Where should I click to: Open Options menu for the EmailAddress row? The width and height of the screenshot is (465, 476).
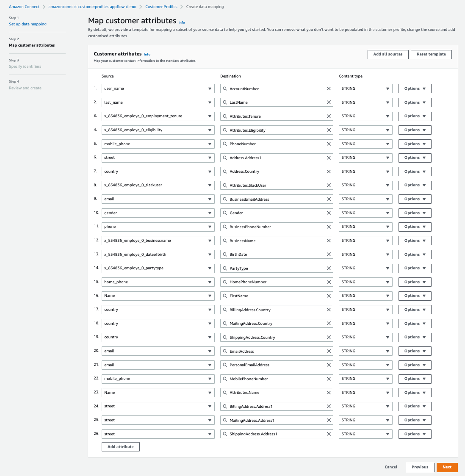pos(415,351)
